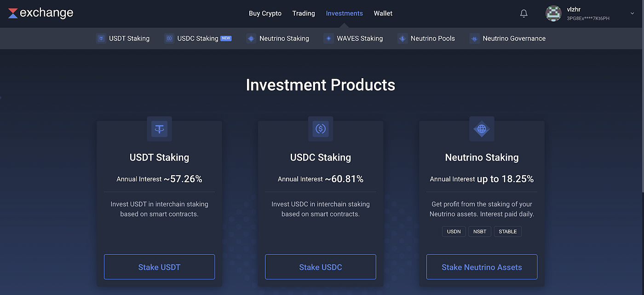This screenshot has height=295, width=644.
Task: Select the NSBT asset tag
Action: click(480, 231)
